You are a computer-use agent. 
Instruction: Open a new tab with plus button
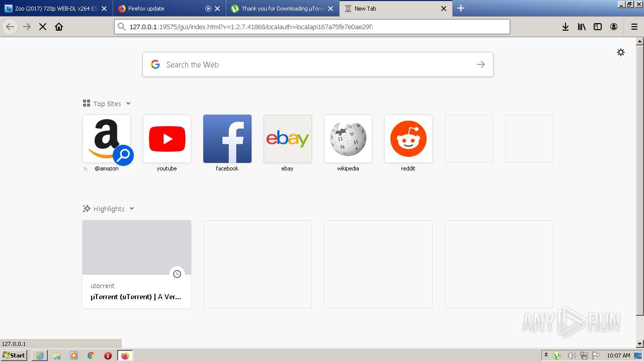(x=461, y=8)
